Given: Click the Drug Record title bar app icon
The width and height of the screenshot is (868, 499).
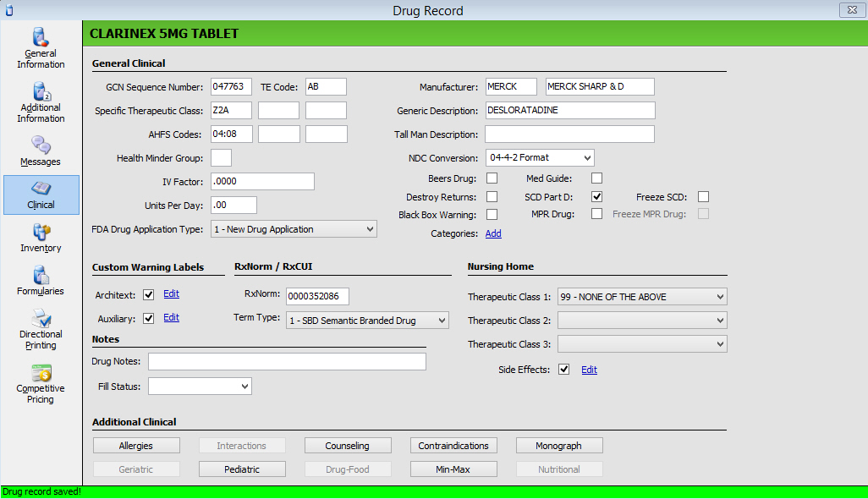Looking at the screenshot, I should 8,10.
